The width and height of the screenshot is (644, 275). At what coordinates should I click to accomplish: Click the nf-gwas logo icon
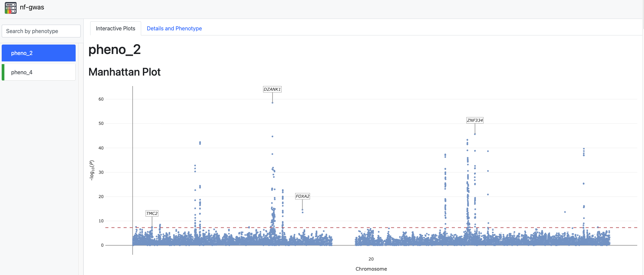tap(10, 8)
